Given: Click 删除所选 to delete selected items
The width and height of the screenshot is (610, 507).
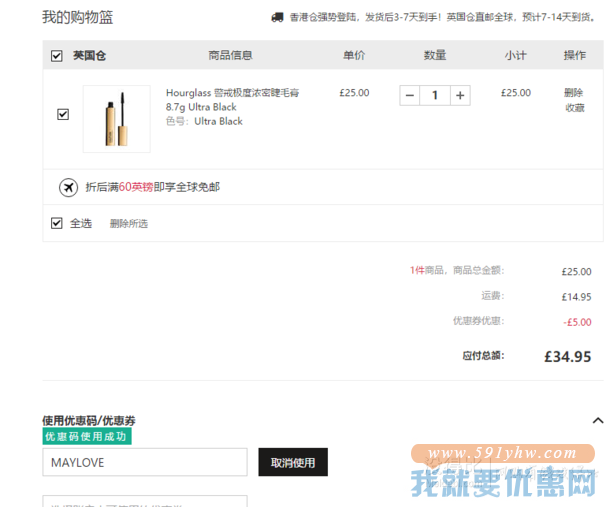Looking at the screenshot, I should [129, 224].
